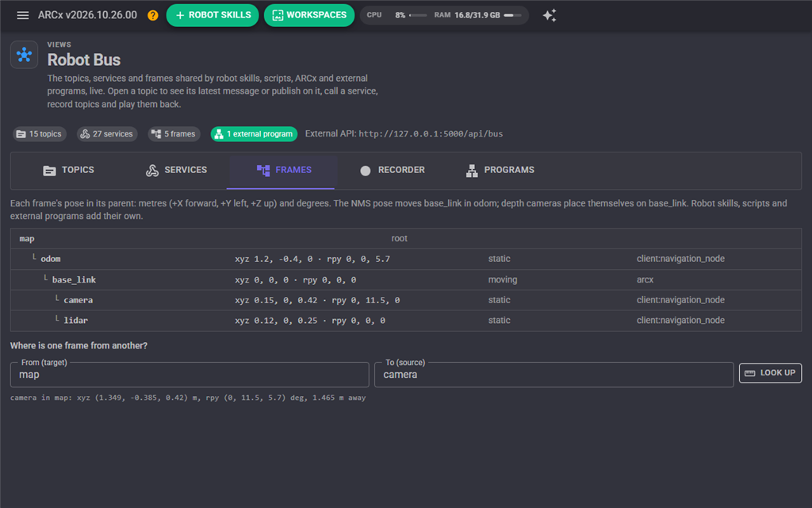This screenshot has width=812, height=508.
Task: Open the Programs tab
Action: 500,170
